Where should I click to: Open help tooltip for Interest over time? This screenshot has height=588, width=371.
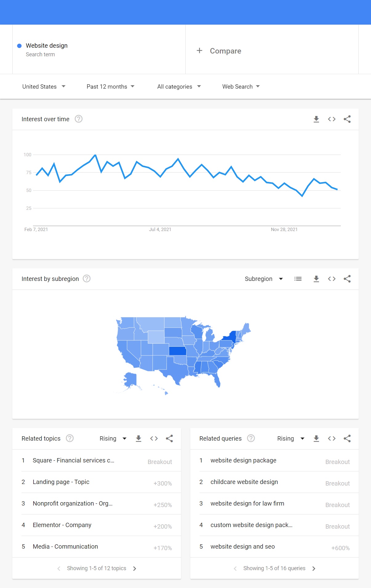(79, 119)
